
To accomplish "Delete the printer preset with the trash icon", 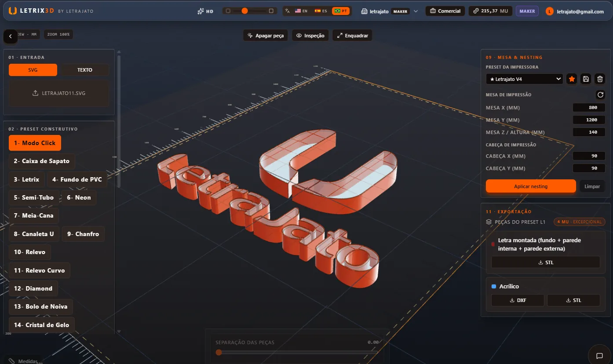I will pos(600,79).
